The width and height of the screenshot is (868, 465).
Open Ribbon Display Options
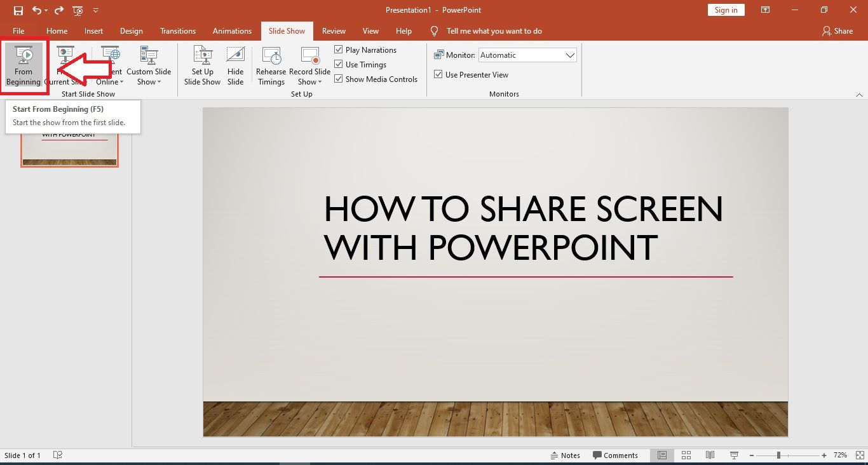[766, 10]
